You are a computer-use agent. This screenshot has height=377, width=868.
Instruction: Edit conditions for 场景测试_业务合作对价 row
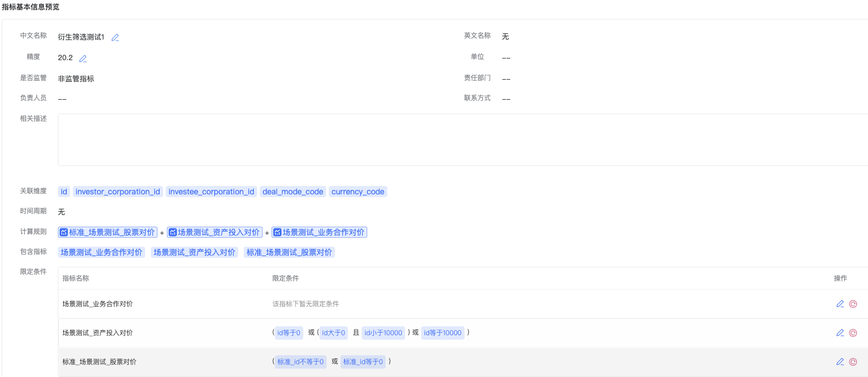tap(840, 304)
